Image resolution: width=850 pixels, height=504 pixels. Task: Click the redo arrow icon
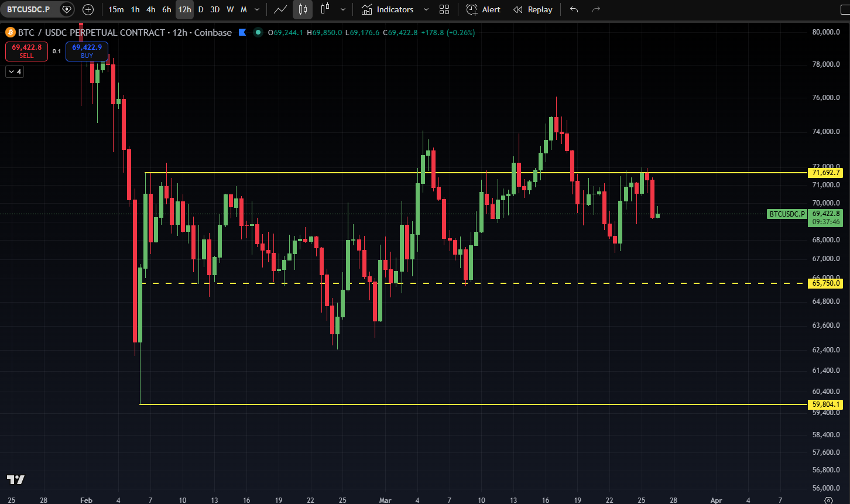tap(596, 9)
